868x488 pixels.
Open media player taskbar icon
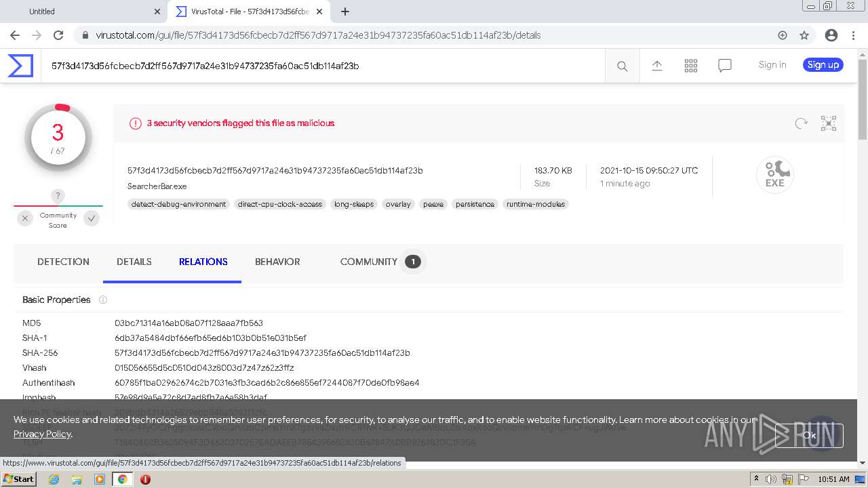[100, 479]
